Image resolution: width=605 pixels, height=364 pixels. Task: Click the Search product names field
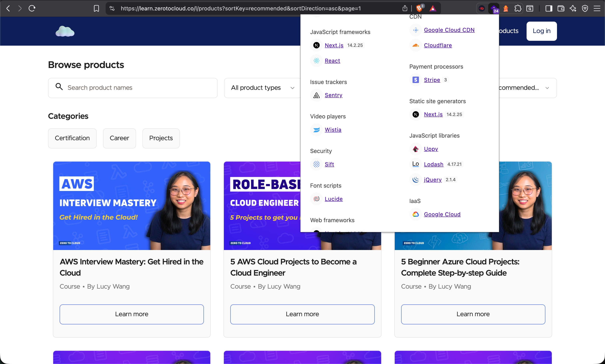pos(133,88)
